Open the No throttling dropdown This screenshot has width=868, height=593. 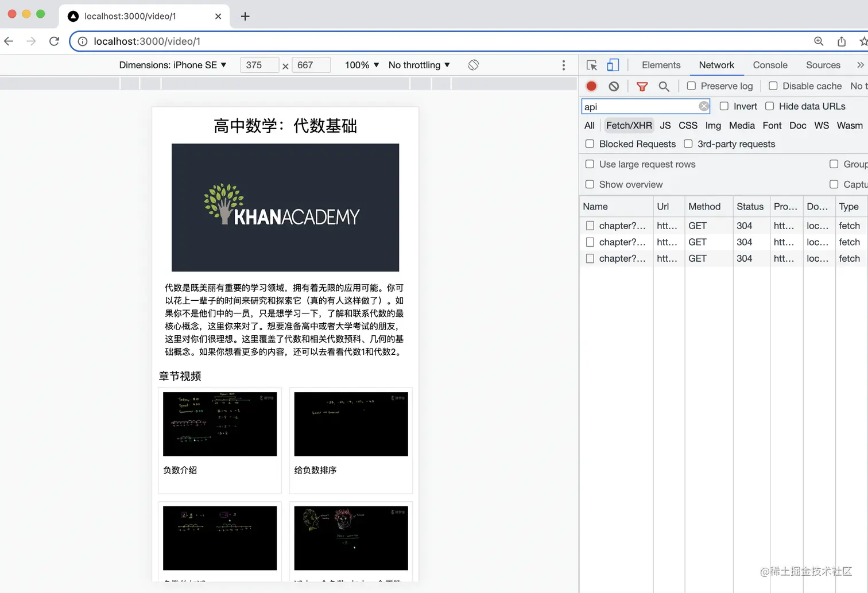tap(419, 65)
